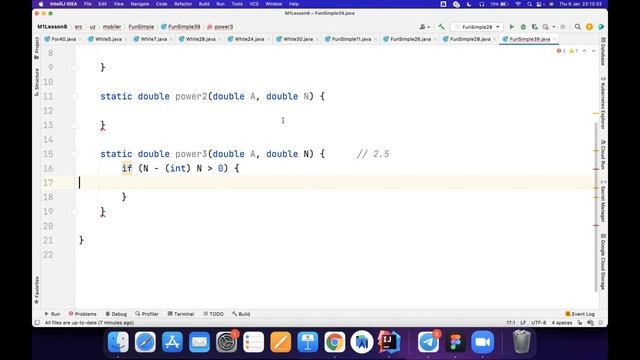
Task: Stop the running process with the square icon
Action: tap(563, 27)
